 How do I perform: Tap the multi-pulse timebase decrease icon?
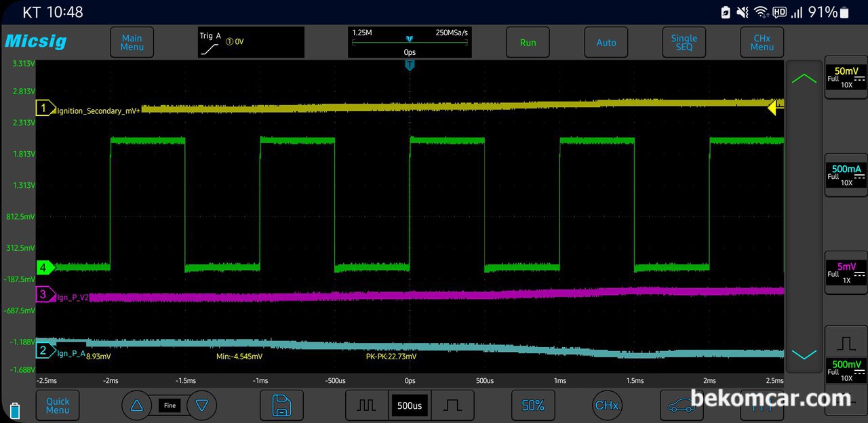pos(367,405)
